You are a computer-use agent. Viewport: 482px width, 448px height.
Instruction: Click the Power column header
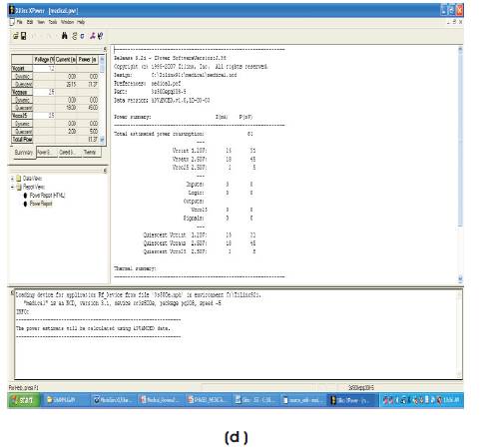[x=88, y=60]
